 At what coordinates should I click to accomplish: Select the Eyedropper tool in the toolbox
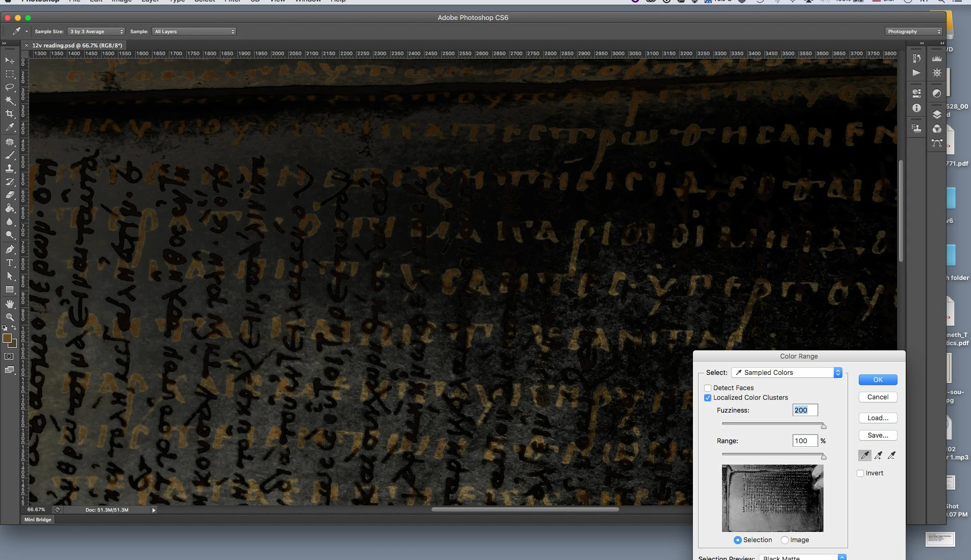[x=9, y=128]
